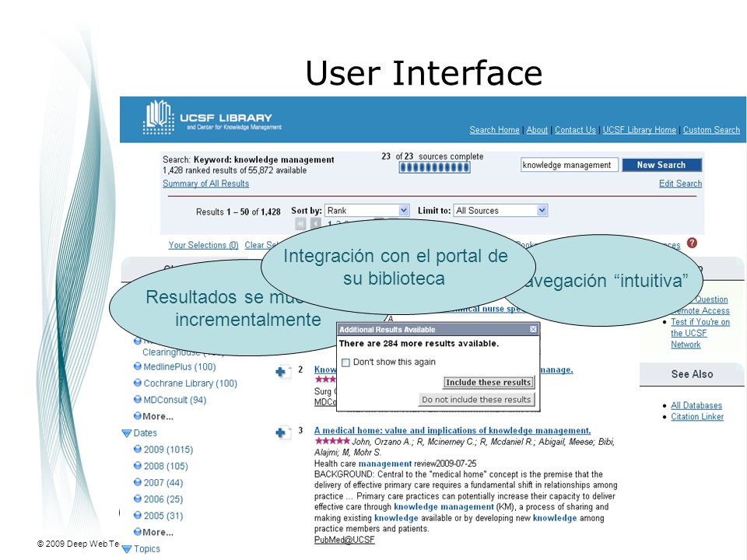Filter by MedlinePlus (100)
The height and width of the screenshot is (560, 747).
[x=180, y=366]
